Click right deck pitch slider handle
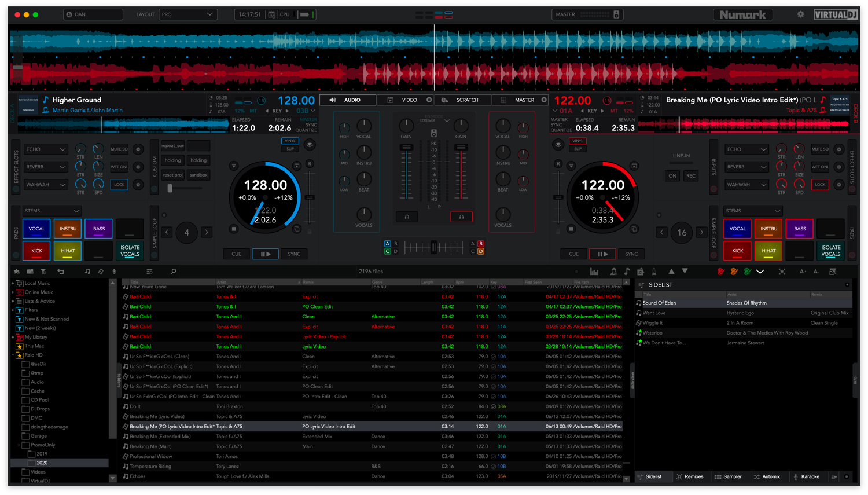Screen dimensions: 868x495 pyautogui.click(x=558, y=197)
